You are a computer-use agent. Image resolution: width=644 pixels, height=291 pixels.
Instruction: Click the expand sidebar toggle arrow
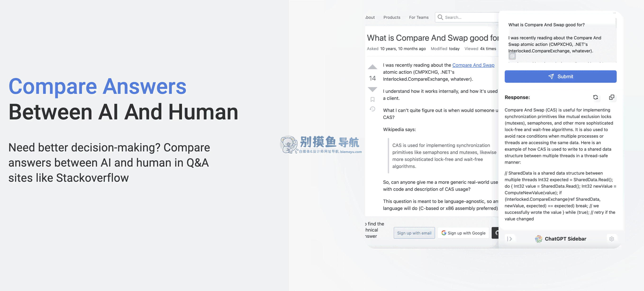click(x=510, y=238)
